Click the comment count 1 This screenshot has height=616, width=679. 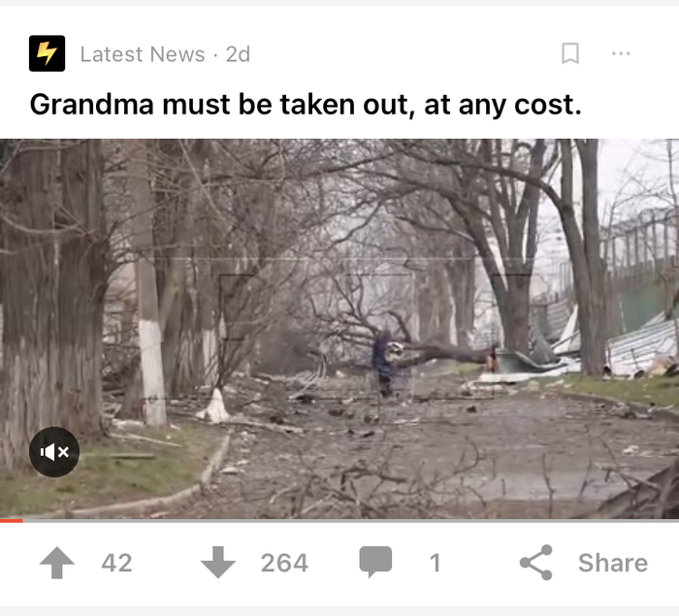pyautogui.click(x=435, y=563)
